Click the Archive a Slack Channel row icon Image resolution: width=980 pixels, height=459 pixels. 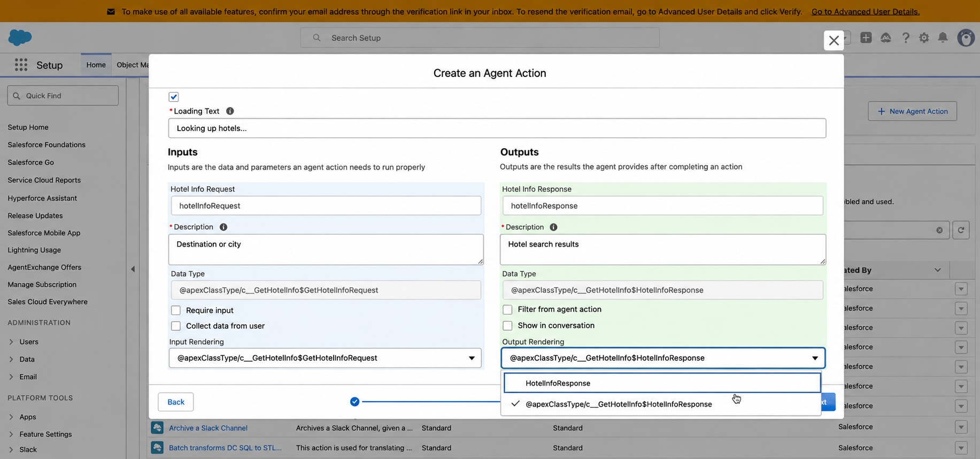point(157,428)
